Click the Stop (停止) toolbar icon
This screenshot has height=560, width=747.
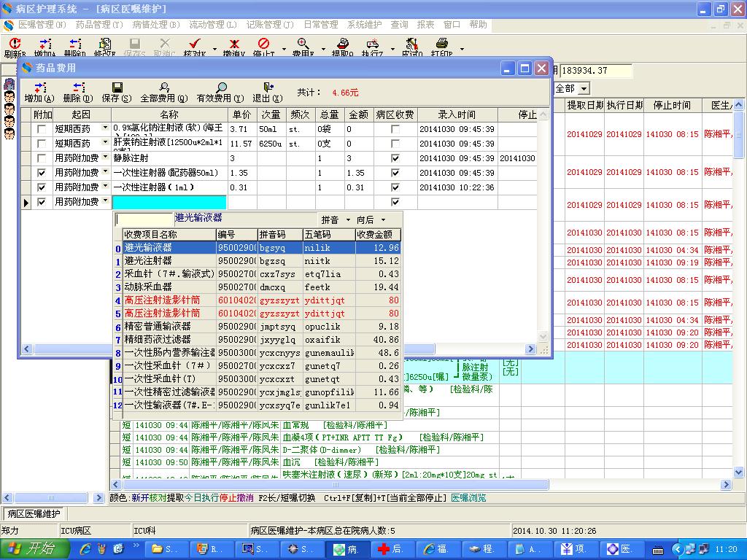click(263, 46)
